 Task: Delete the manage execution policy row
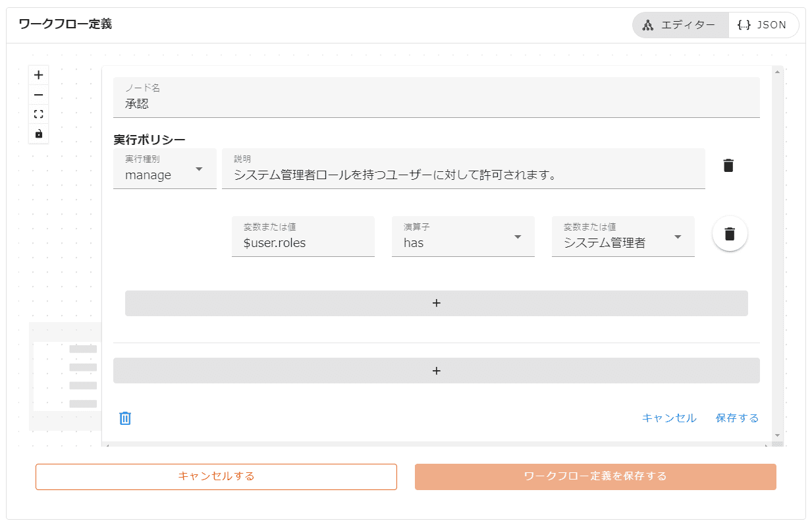728,166
